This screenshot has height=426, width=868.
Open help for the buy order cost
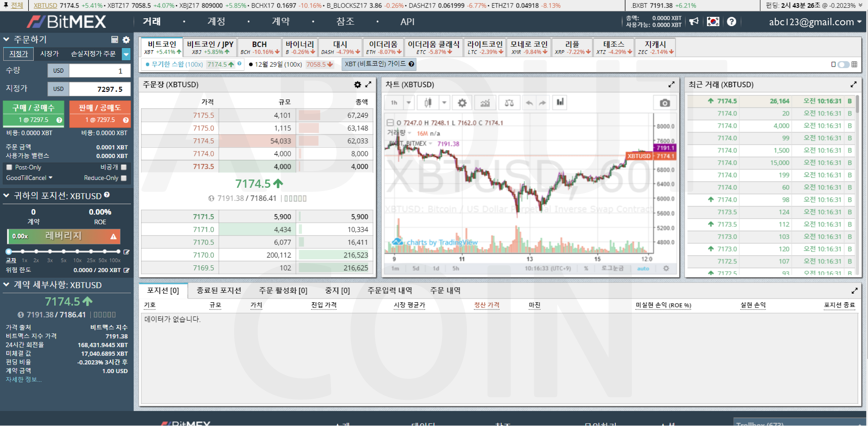tap(59, 120)
